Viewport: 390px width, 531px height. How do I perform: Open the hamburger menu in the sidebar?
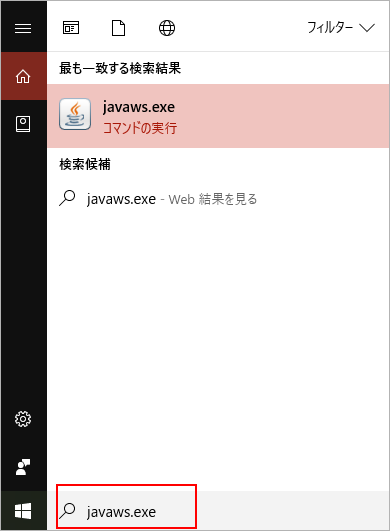(23, 28)
